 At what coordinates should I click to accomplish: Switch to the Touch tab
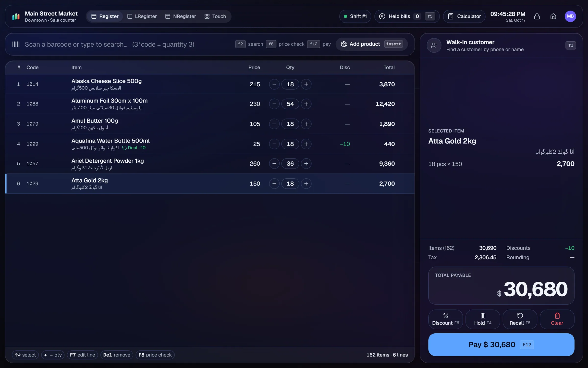coord(215,16)
